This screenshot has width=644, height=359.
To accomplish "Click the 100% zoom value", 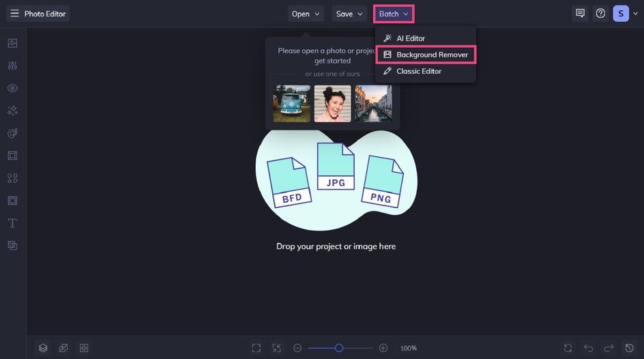I will (408, 348).
